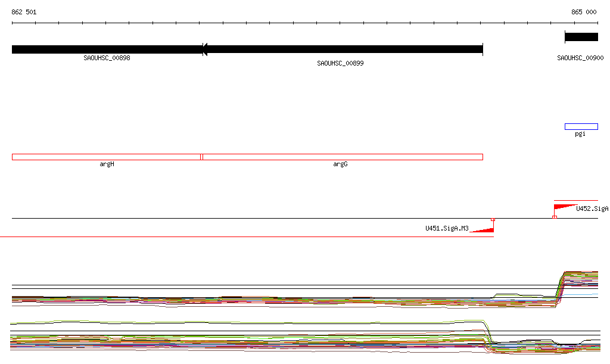
Task: Click the argH gene name label
Action: click(107, 164)
